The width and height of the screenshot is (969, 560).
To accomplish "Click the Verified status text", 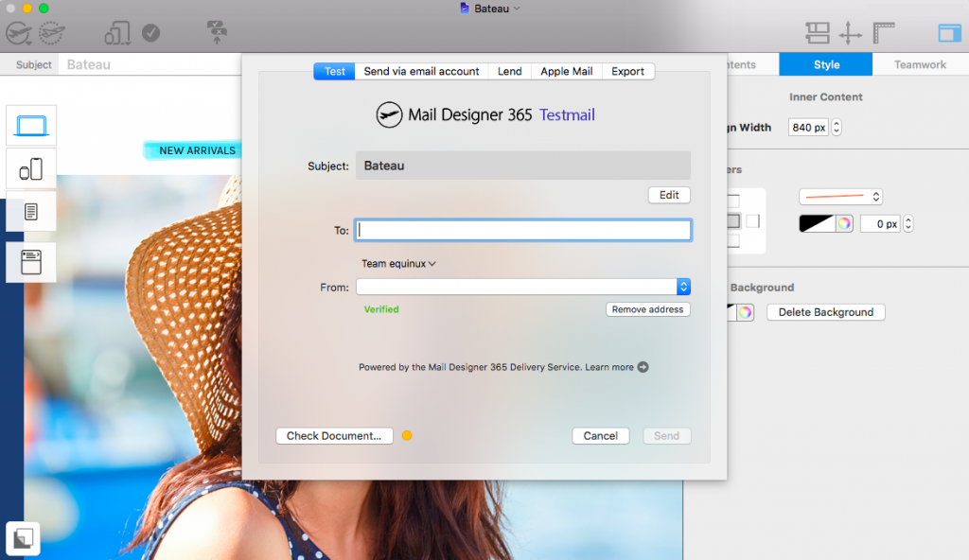I will click(381, 309).
